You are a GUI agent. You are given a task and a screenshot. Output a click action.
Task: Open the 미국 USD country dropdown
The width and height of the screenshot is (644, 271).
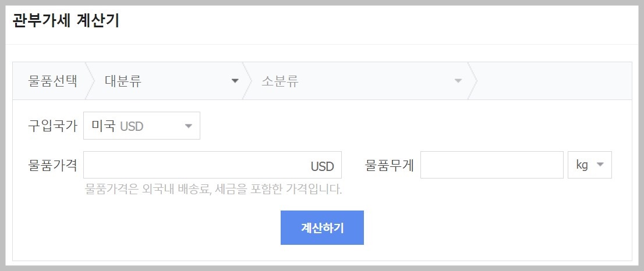pos(141,126)
